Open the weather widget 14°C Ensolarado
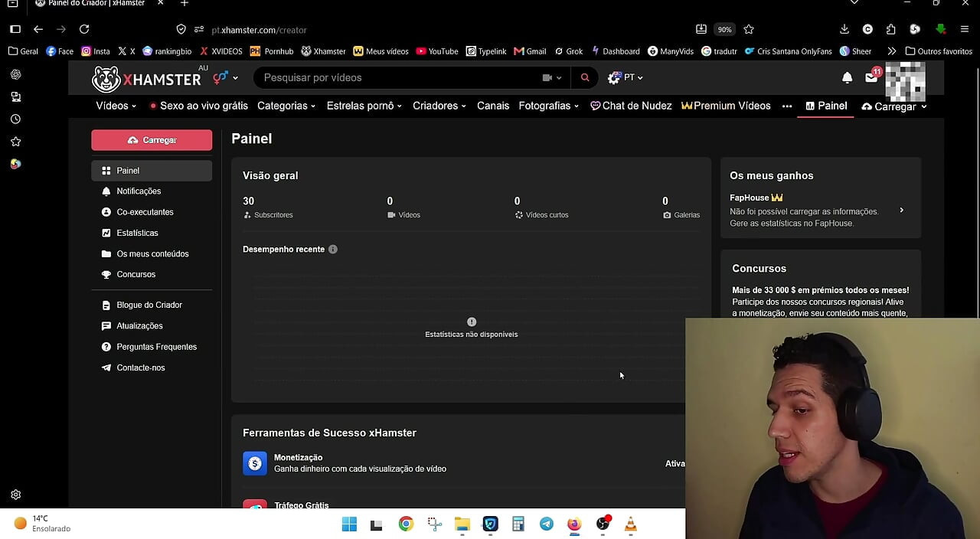980x539 pixels. tap(42, 524)
